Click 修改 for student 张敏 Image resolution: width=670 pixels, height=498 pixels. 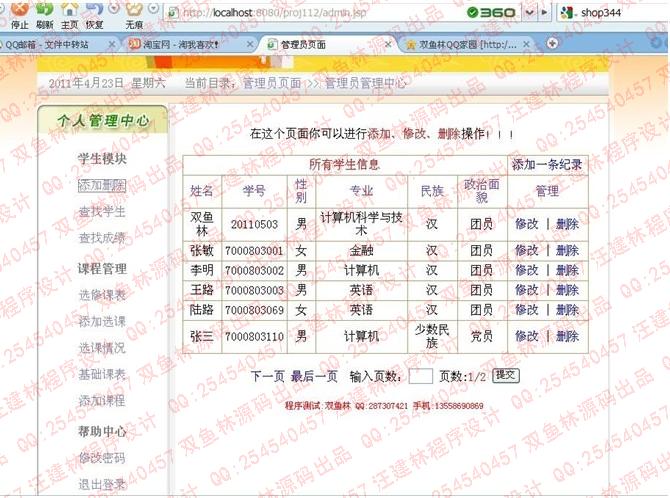(x=526, y=250)
